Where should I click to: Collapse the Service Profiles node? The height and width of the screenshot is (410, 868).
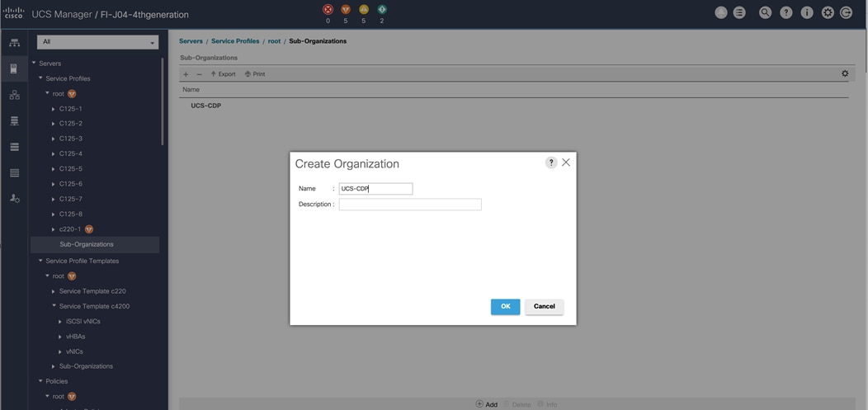point(40,78)
